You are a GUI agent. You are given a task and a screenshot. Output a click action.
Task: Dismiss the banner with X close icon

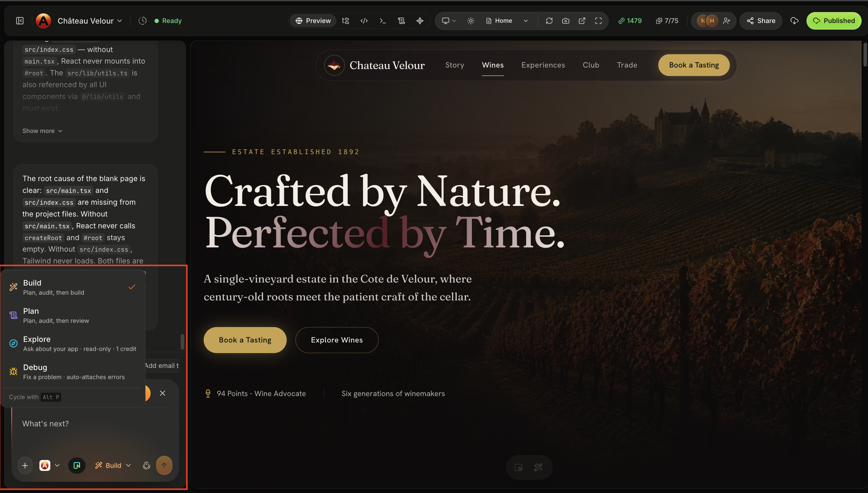click(163, 393)
